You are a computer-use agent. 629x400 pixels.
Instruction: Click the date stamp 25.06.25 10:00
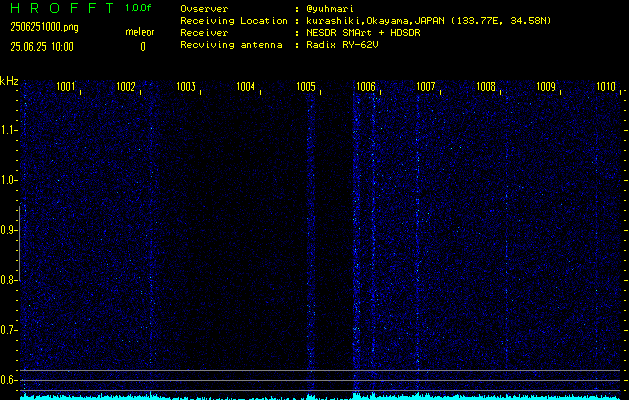pyautogui.click(x=42, y=47)
